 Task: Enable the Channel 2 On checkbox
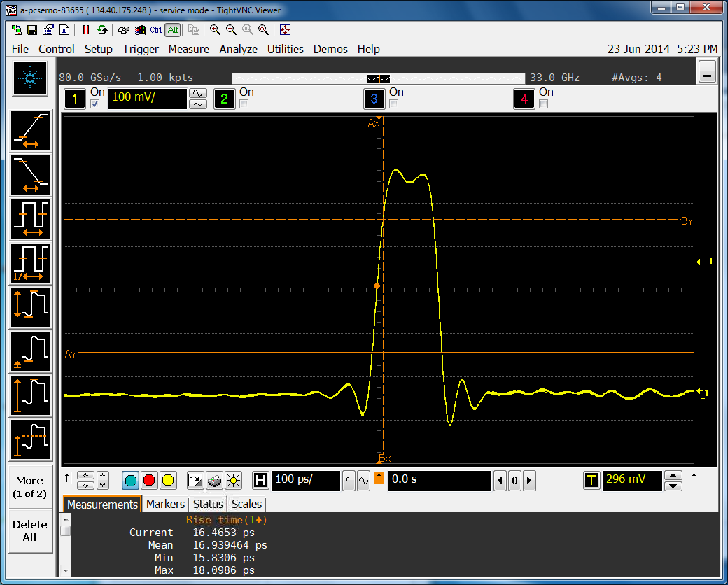tap(244, 104)
